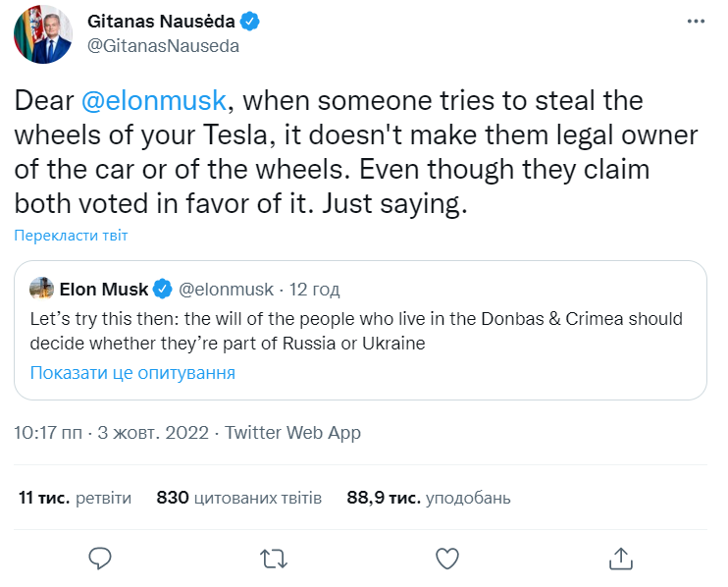The height and width of the screenshot is (587, 728).
Task: Open the quoted Elon Musk tweet text
Action: 355,332
